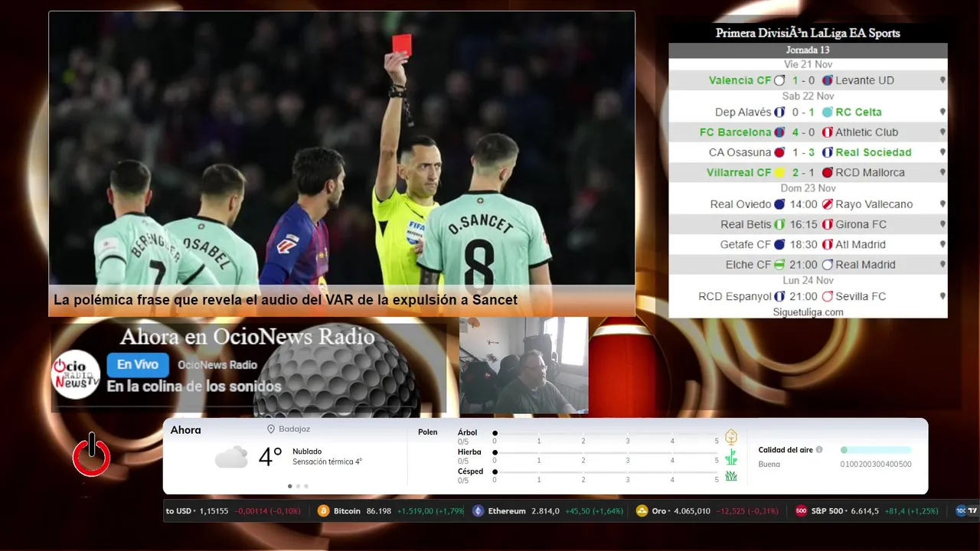Click the lawn pollen icon for Césped
Screen dimensions: 980x551
click(731, 476)
